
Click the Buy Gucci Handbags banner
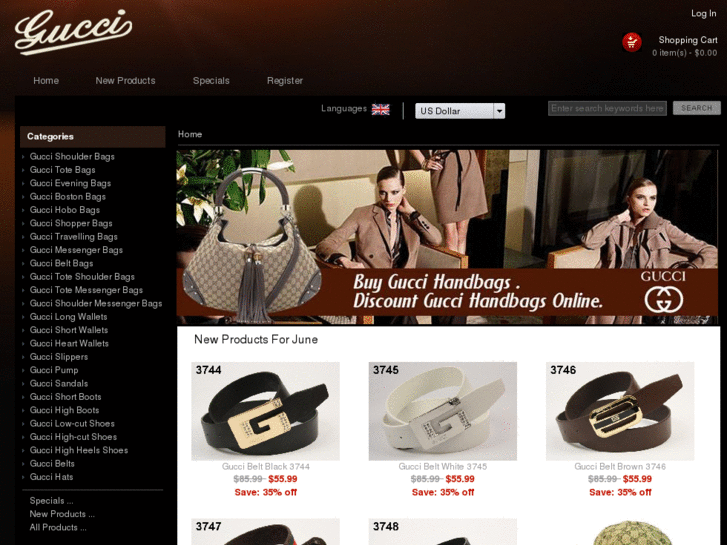pyautogui.click(x=447, y=237)
